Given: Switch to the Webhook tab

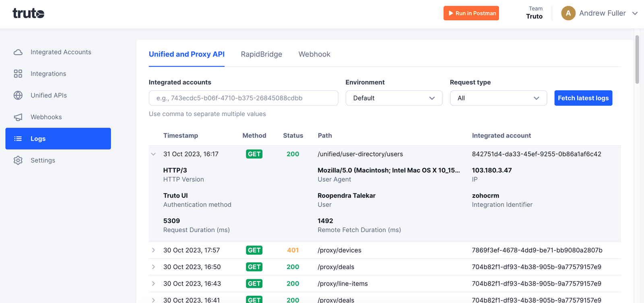Looking at the screenshot, I should coord(314,54).
